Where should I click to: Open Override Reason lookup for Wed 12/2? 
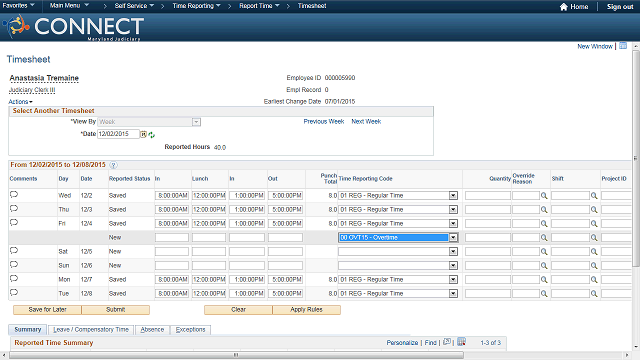pos(544,196)
